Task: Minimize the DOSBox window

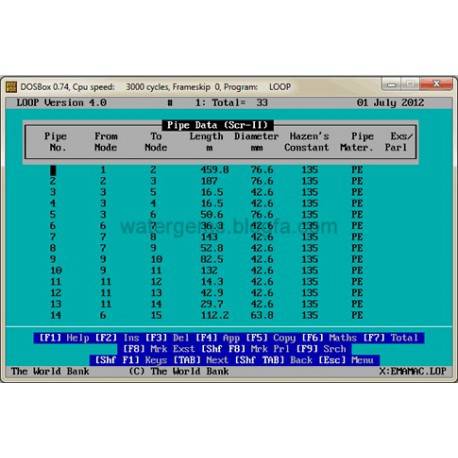Action: pos(391,84)
